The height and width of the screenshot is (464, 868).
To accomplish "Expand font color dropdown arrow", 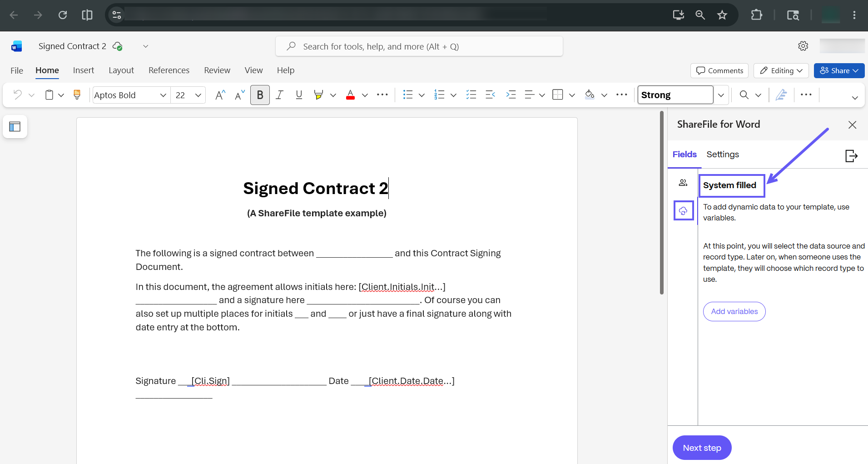I will coord(365,95).
